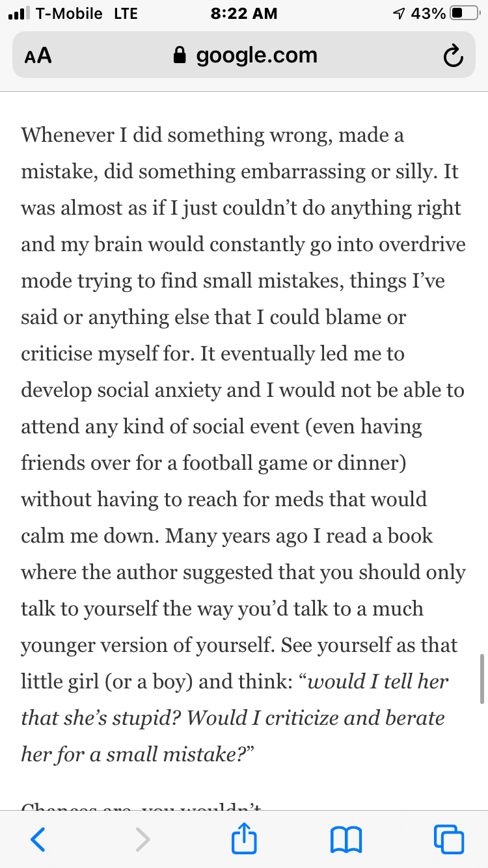Tap the google.com address field

(x=256, y=56)
